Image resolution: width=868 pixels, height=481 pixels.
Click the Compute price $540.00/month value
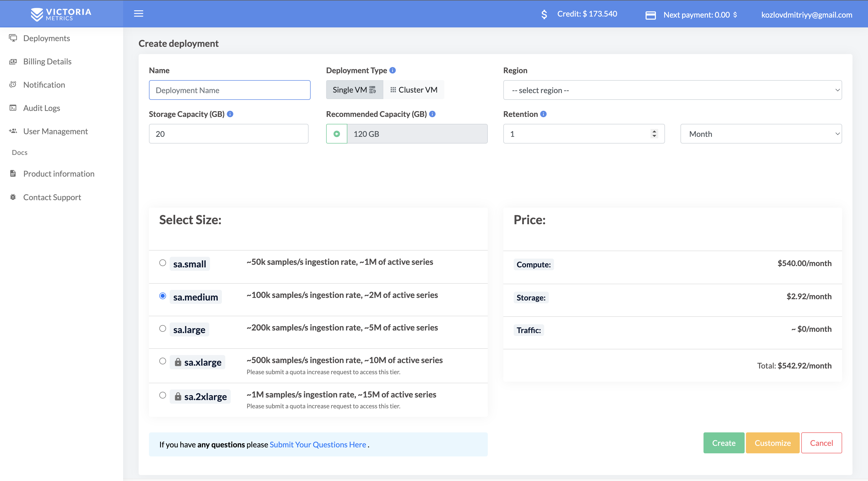[804, 263]
